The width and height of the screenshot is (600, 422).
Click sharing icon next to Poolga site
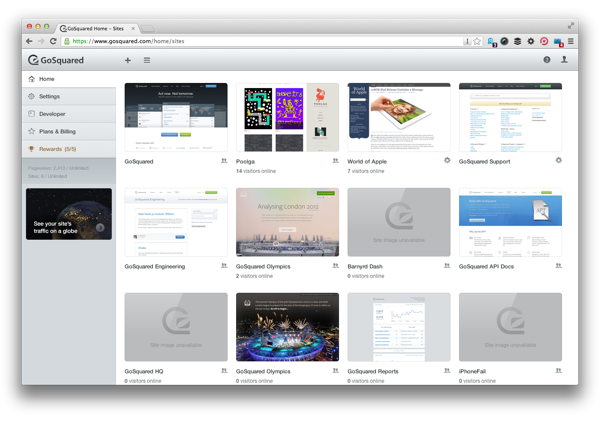tap(336, 161)
